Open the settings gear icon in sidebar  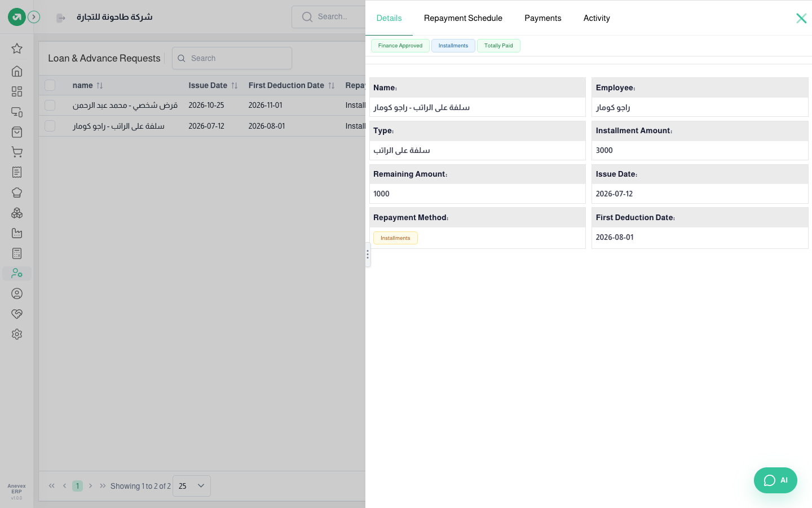point(17,334)
